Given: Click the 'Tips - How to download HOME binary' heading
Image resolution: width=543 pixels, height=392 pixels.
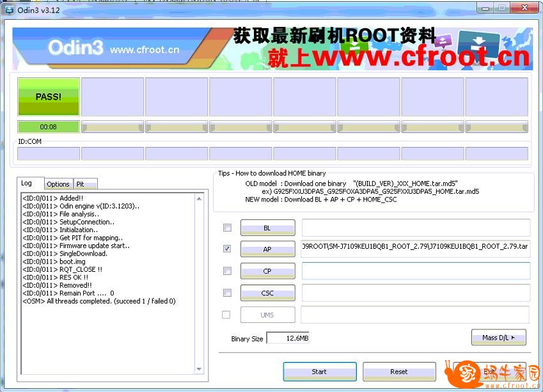Looking at the screenshot, I should pyautogui.click(x=272, y=173).
